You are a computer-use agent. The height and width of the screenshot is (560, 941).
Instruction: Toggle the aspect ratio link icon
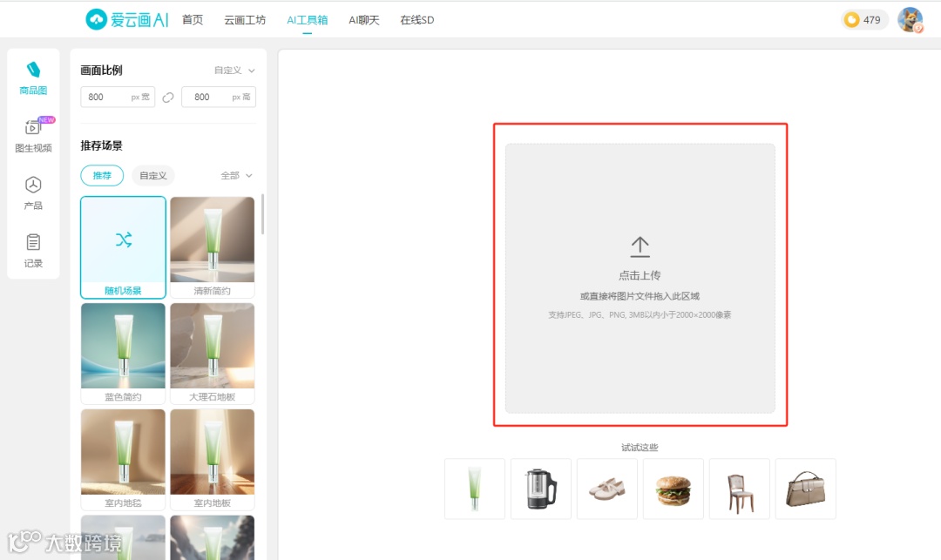168,98
